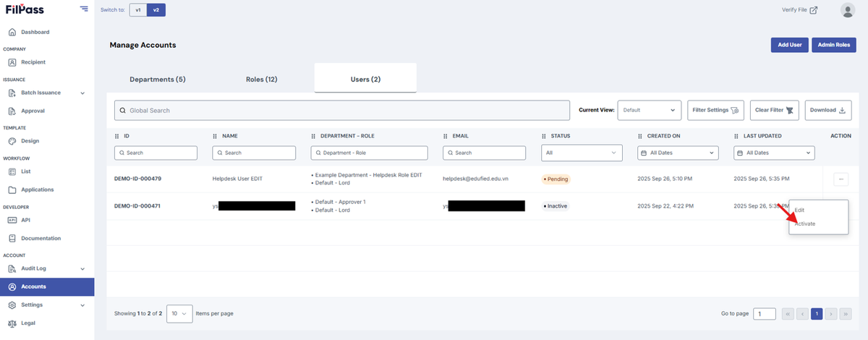Click the Global Search magnifier icon

click(x=123, y=111)
